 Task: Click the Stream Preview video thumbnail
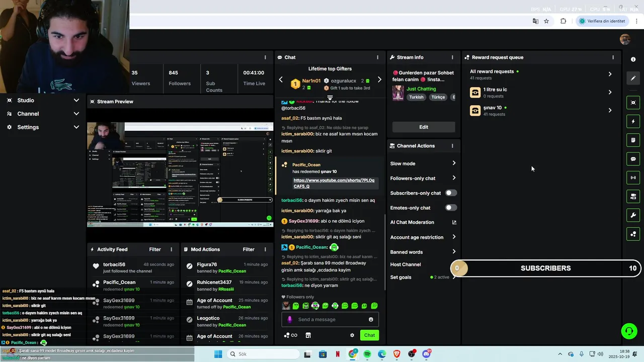pyautogui.click(x=180, y=174)
